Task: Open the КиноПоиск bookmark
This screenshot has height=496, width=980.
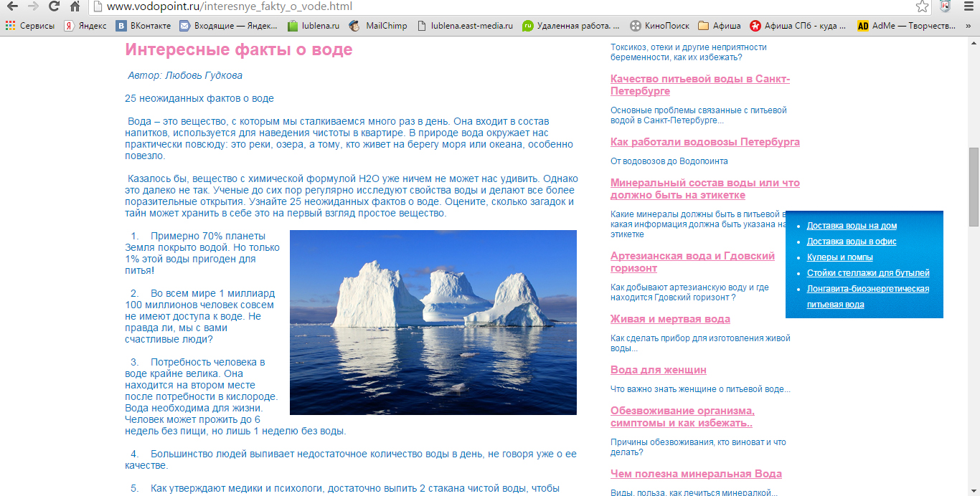Action: click(x=659, y=26)
